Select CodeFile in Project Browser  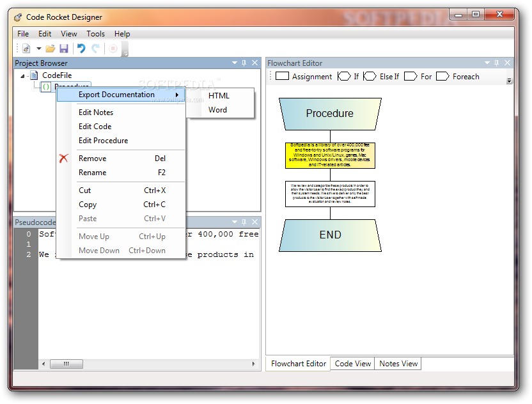pyautogui.click(x=57, y=75)
